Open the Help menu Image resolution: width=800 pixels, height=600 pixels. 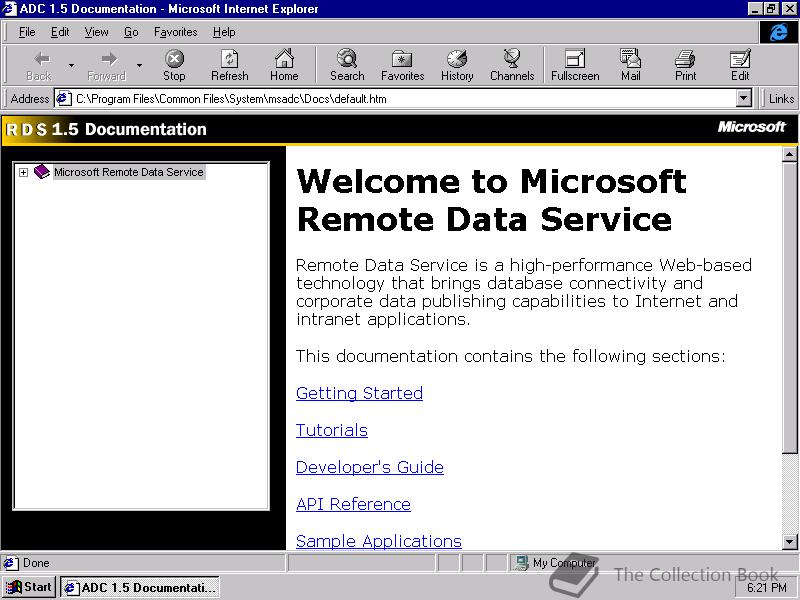click(224, 32)
